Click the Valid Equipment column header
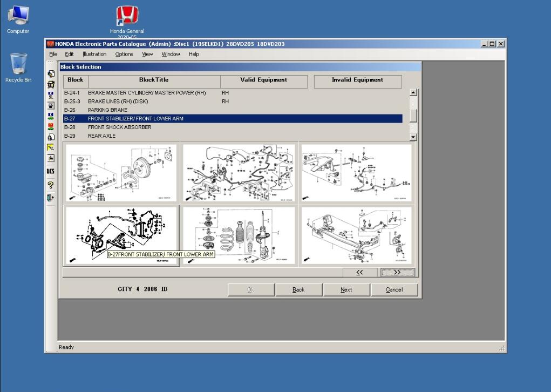551x392 pixels. 264,81
